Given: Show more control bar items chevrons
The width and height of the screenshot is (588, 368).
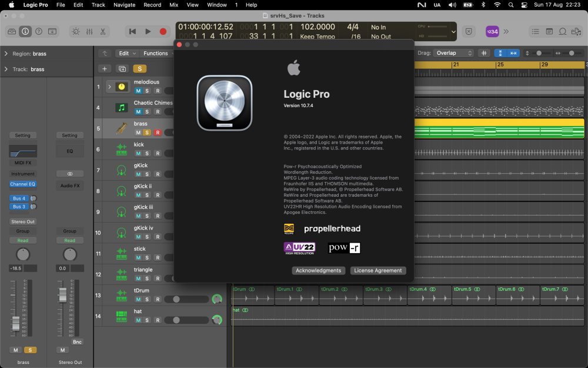Looking at the screenshot, I should pos(506,32).
